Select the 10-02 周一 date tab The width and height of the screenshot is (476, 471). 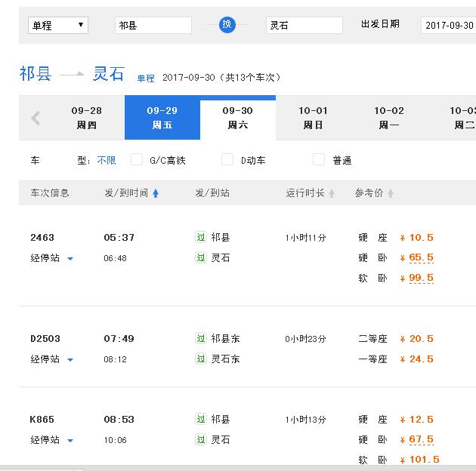coord(389,118)
